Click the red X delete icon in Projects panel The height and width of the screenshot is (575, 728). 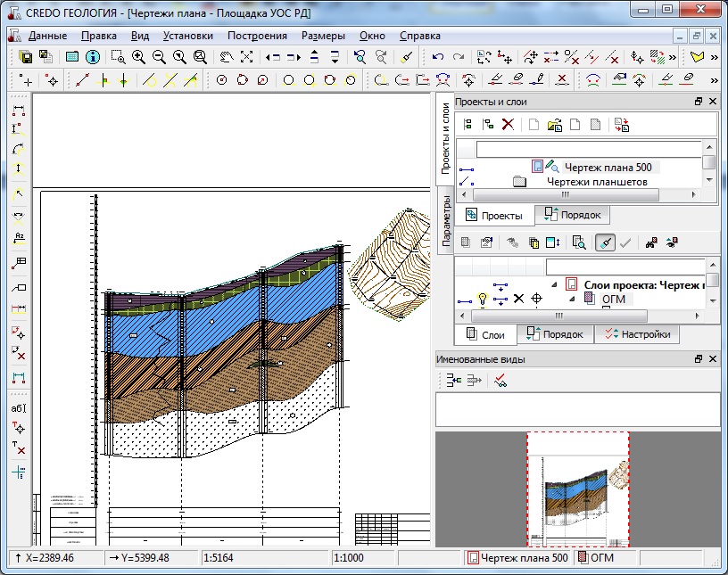coord(508,125)
